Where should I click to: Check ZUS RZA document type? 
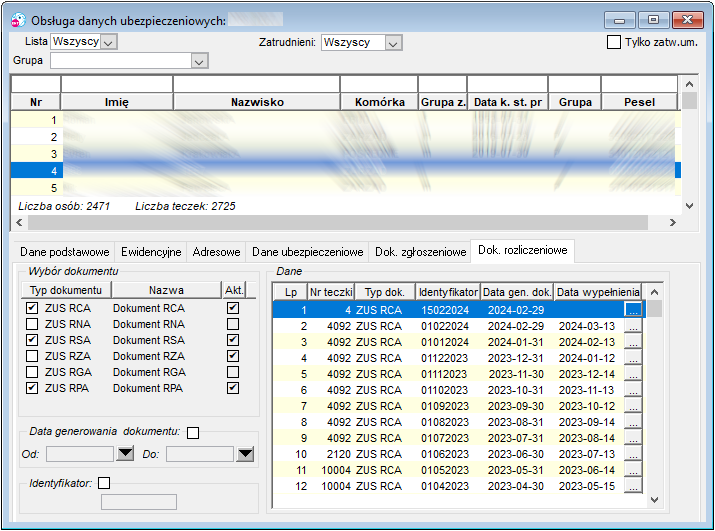[32, 356]
